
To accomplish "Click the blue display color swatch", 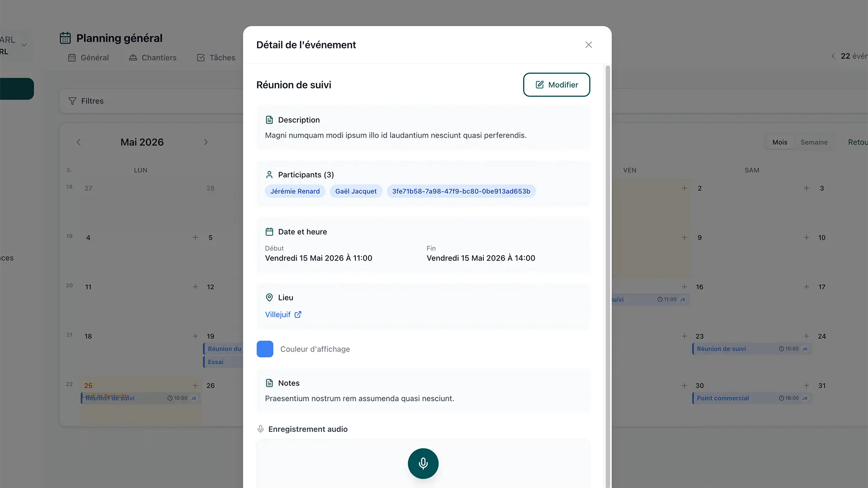I will pos(265,349).
